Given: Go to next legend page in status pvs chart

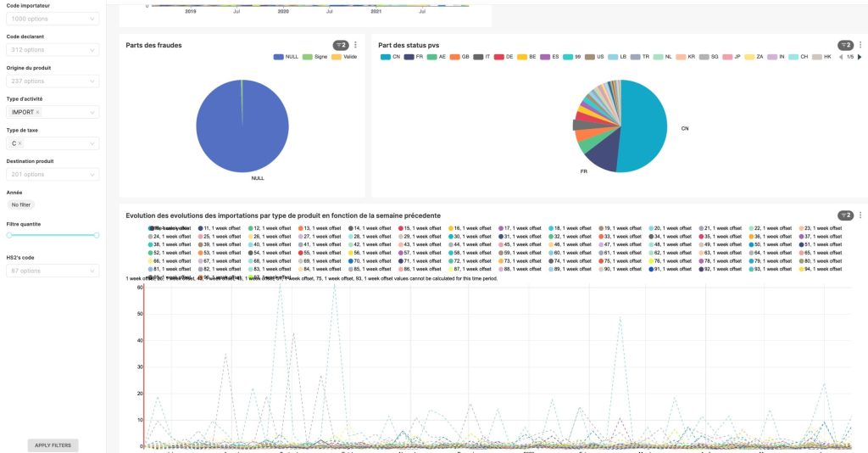Looking at the screenshot, I should tap(860, 57).
